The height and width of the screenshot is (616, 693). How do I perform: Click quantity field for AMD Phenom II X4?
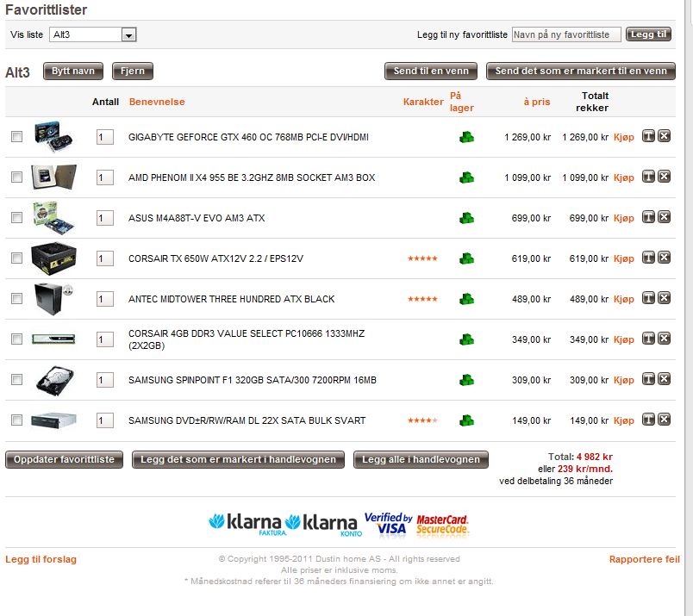pos(105,177)
